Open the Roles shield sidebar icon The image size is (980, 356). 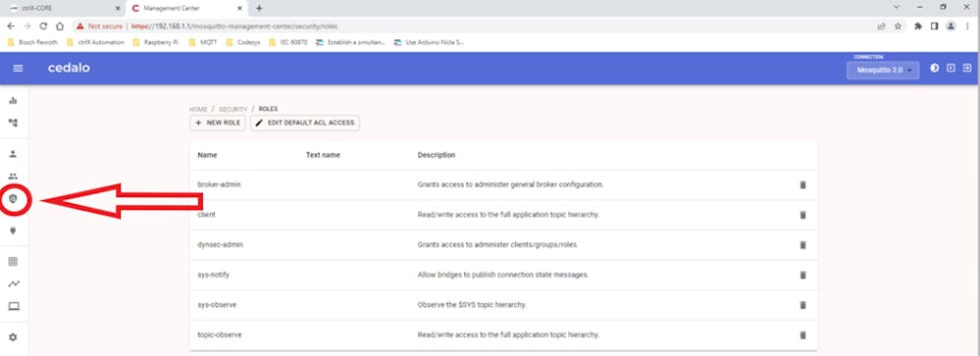[x=13, y=199]
